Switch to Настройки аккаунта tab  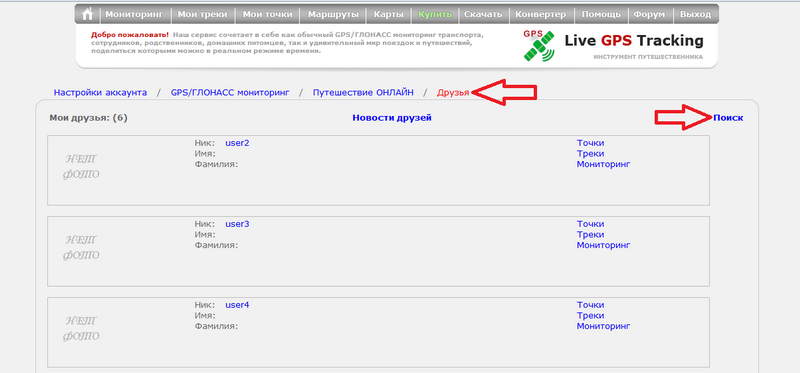coord(101,93)
